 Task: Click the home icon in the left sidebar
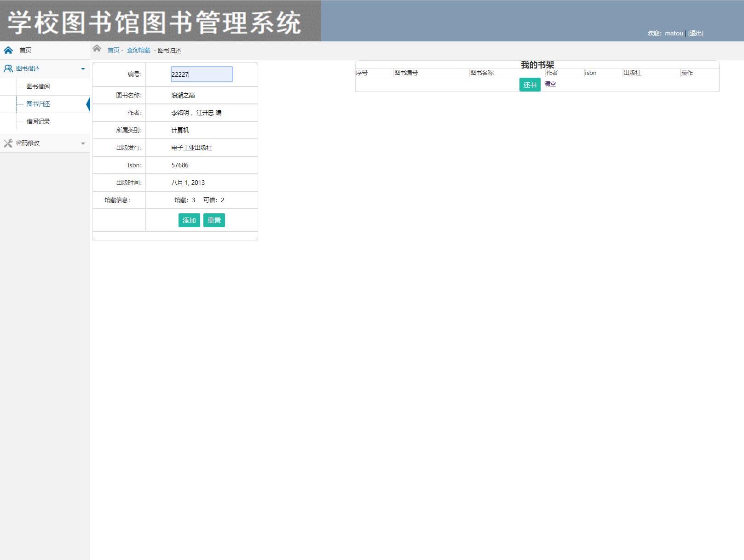tap(8, 50)
